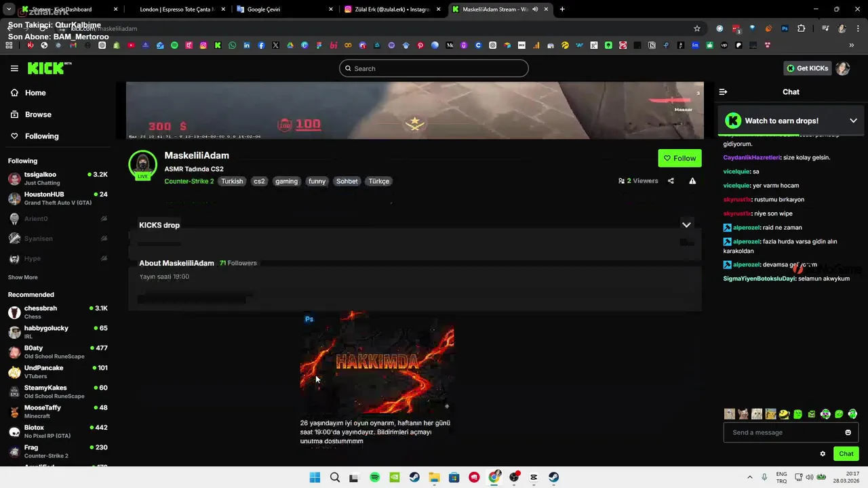Open OBS Studio from the taskbar
868x488 pixels.
(514, 477)
